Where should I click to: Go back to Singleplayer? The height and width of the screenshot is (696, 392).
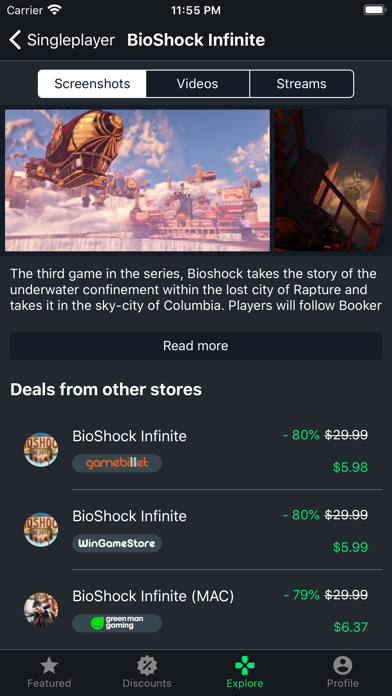71,40
